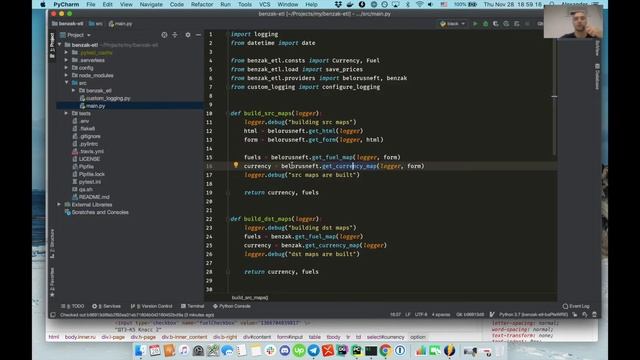
Task: Click the LF line separator in status bar
Action: pos(408,315)
